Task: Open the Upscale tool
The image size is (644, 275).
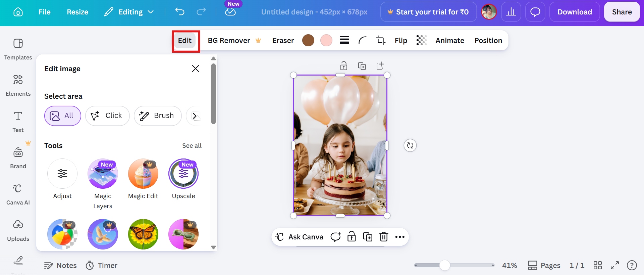Action: click(x=183, y=179)
